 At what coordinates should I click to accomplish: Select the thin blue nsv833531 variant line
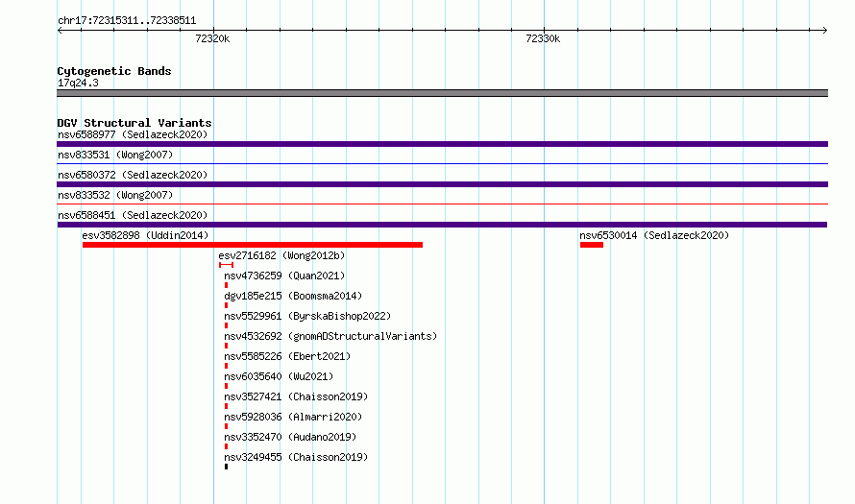pyautogui.click(x=442, y=163)
